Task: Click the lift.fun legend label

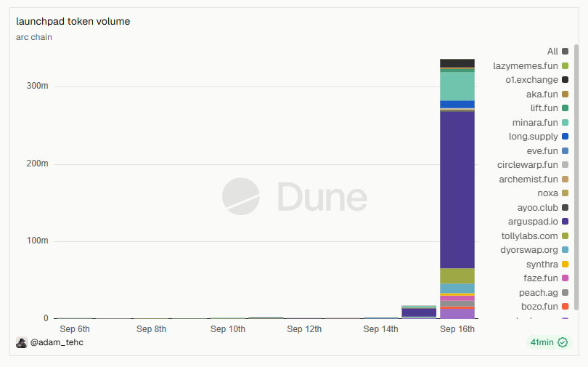Action: point(544,108)
